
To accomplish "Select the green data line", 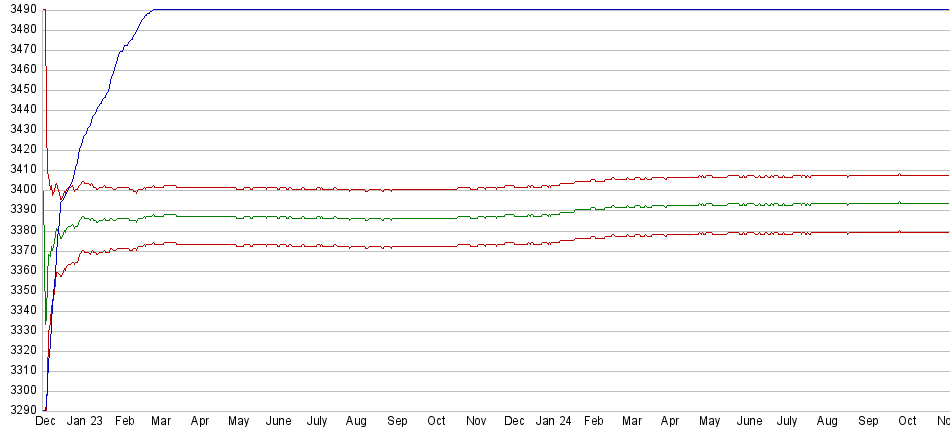I will [x=400, y=217].
